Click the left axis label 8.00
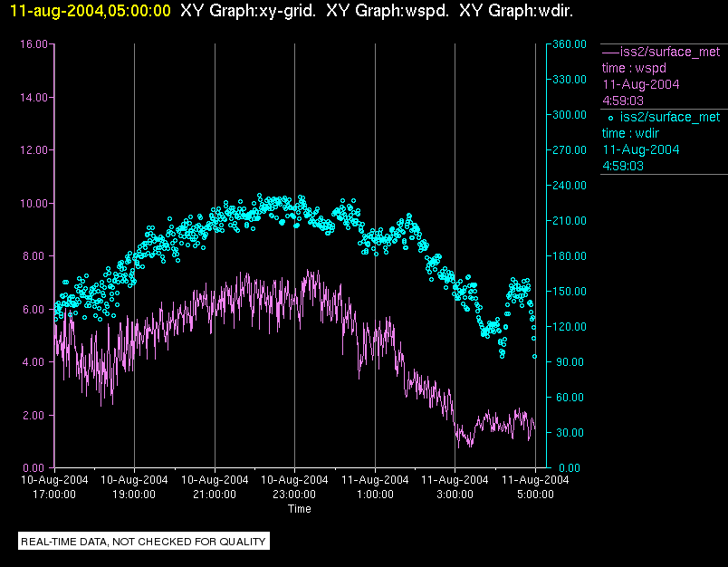The height and width of the screenshot is (567, 728). point(35,255)
